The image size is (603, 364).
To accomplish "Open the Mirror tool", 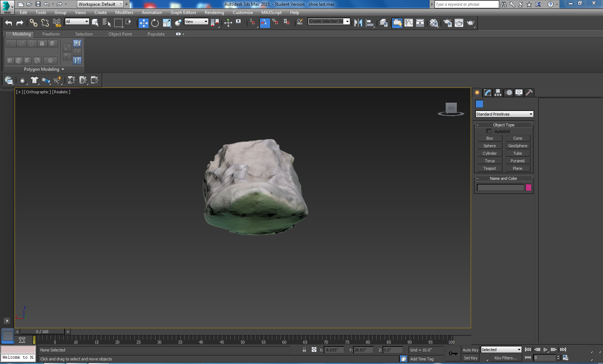I will tap(358, 23).
